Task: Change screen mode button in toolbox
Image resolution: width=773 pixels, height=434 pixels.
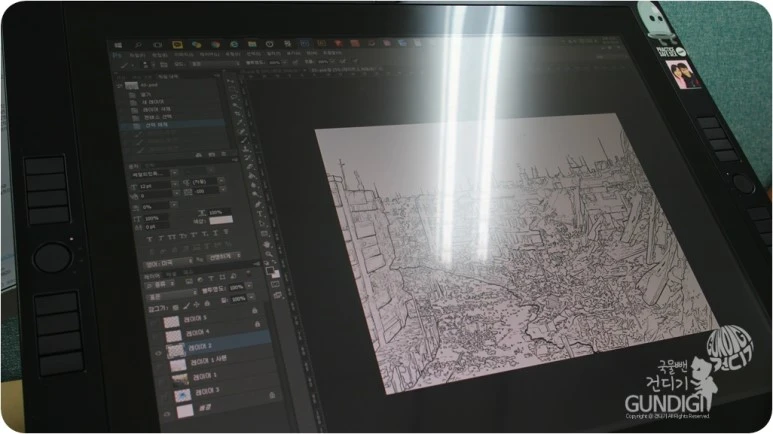Action: pyautogui.click(x=278, y=294)
